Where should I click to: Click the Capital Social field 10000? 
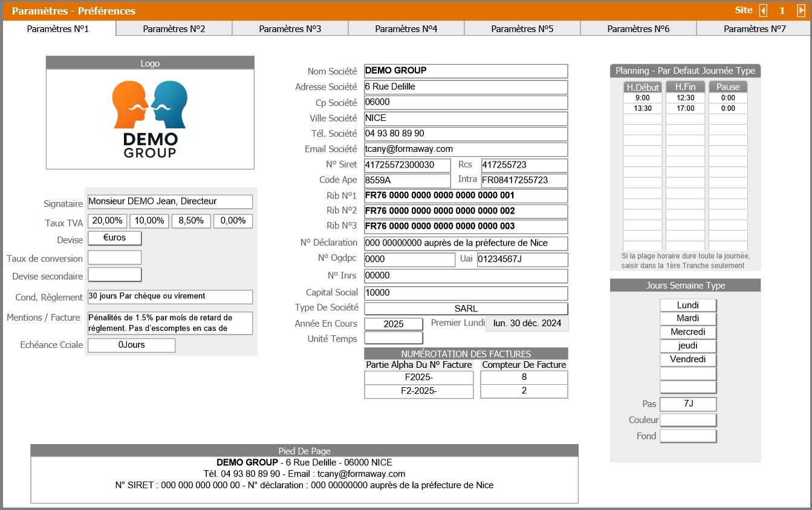point(466,293)
